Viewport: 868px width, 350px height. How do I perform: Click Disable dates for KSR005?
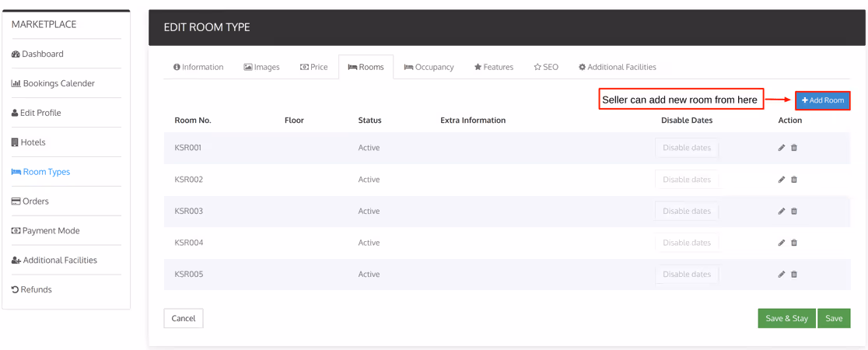687,274
